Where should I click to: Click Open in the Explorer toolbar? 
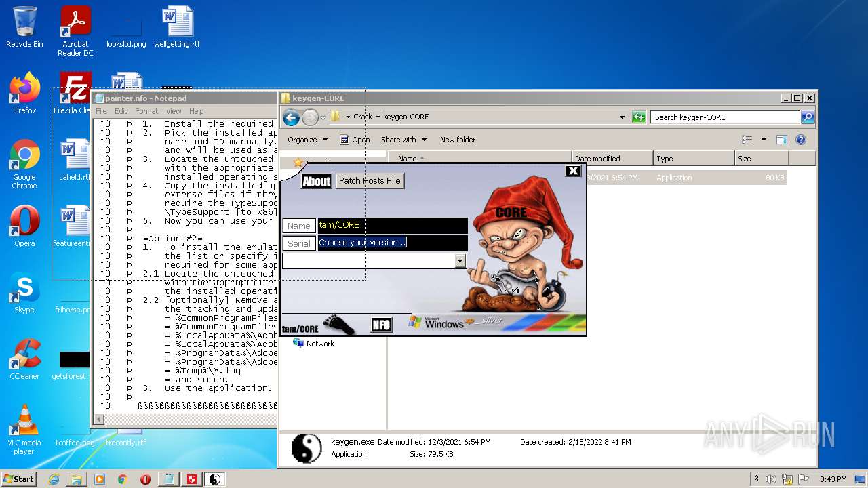point(355,140)
